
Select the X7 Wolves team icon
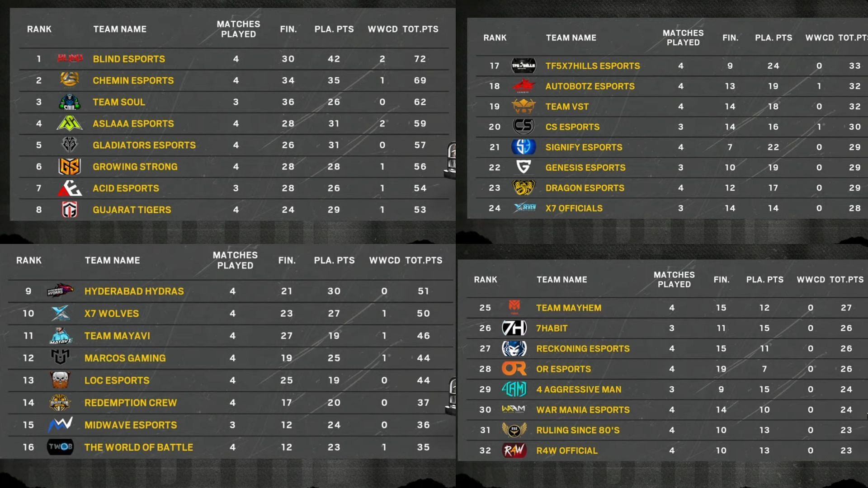[x=59, y=314]
